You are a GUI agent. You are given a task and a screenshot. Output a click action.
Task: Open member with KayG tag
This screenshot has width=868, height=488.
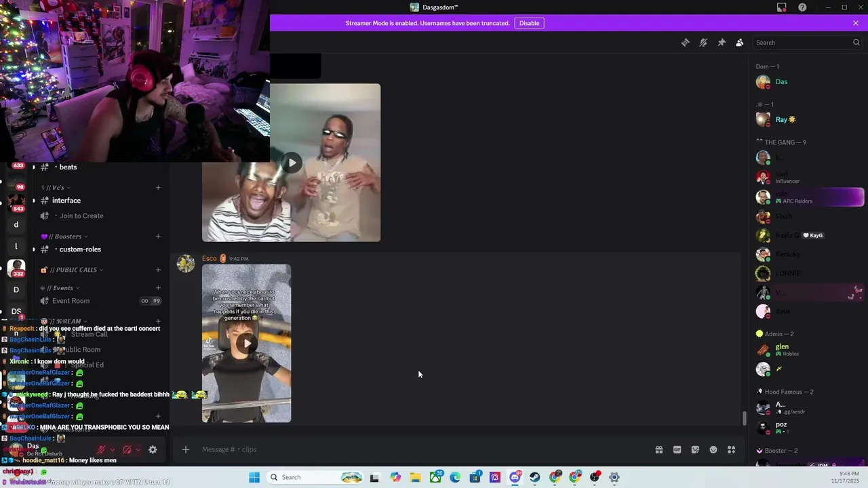point(808,235)
